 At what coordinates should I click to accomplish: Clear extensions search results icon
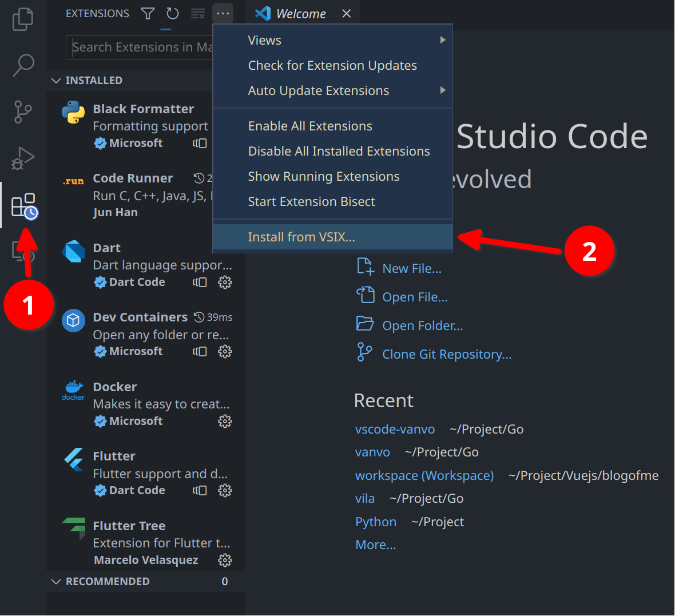pyautogui.click(x=197, y=13)
